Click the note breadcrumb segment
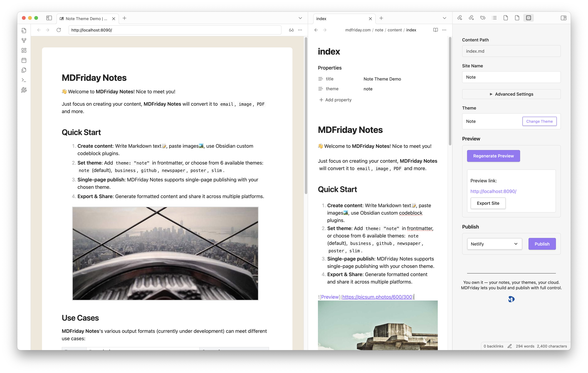 (379, 30)
